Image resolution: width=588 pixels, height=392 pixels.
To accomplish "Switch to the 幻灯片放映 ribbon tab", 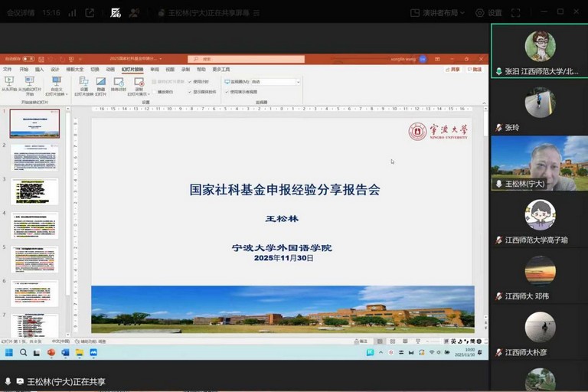I will click(132, 69).
